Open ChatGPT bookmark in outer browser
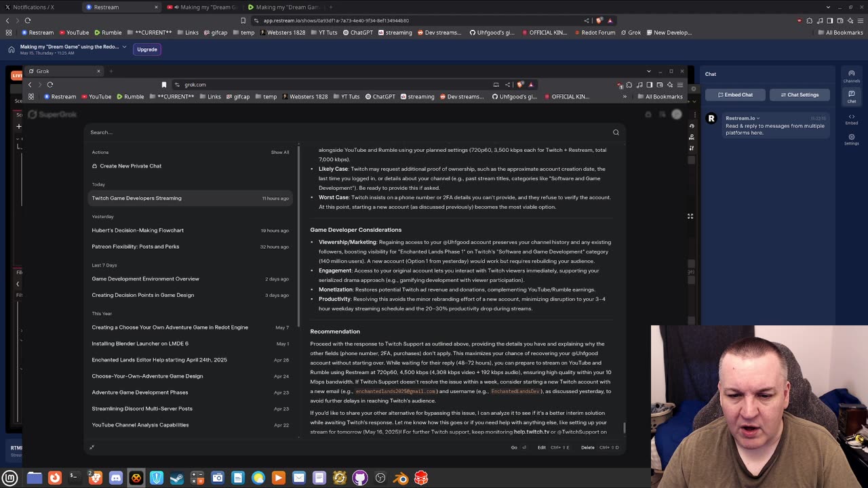 [x=357, y=33]
